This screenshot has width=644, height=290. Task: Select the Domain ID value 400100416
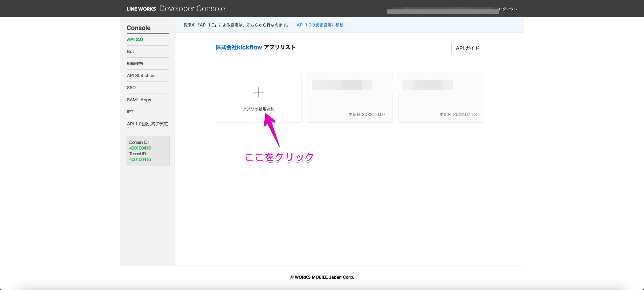[x=140, y=148]
